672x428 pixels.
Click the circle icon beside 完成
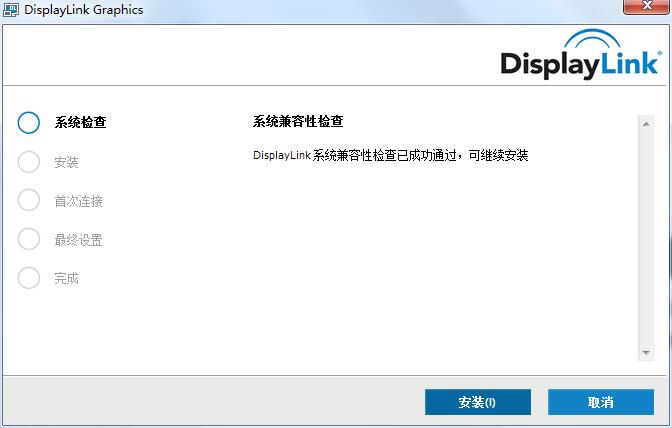29,279
